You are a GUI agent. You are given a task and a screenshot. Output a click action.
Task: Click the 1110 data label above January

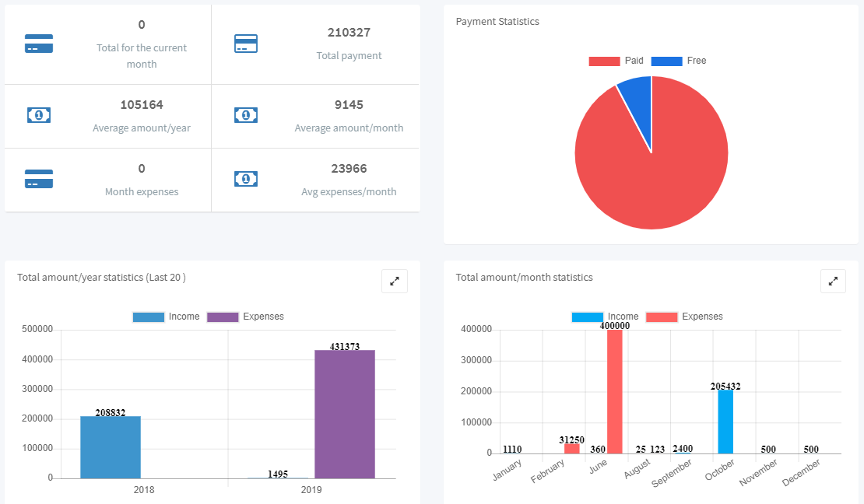pos(512,450)
